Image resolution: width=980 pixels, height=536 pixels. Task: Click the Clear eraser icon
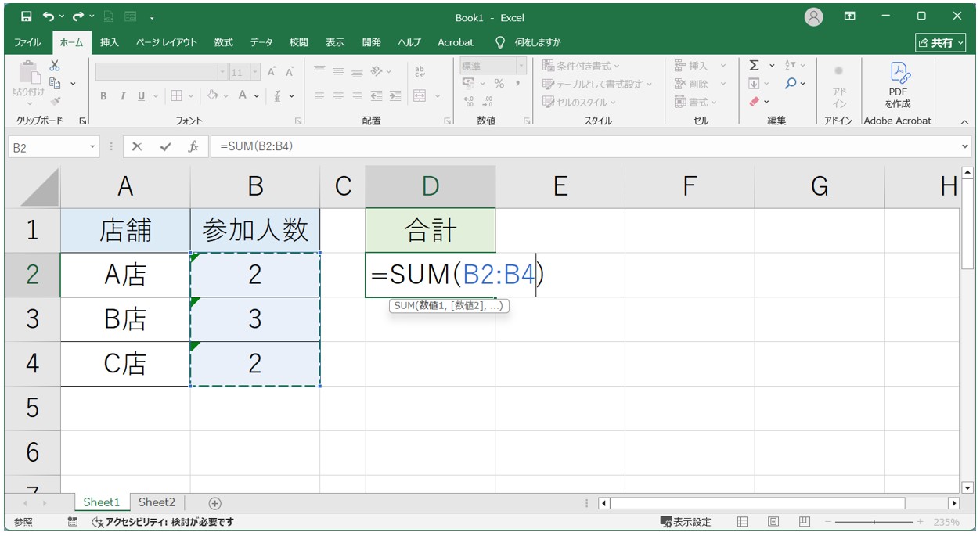point(755,102)
